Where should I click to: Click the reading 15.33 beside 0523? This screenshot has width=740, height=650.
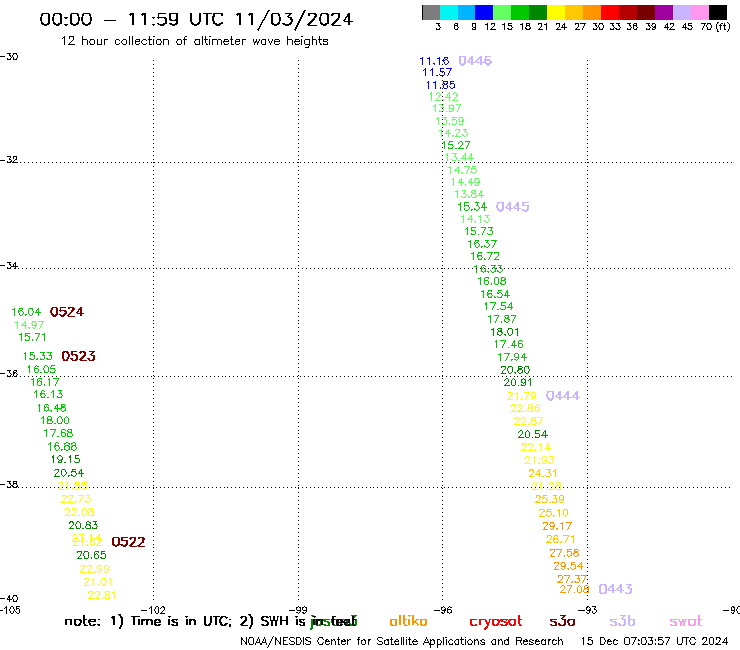(38, 356)
